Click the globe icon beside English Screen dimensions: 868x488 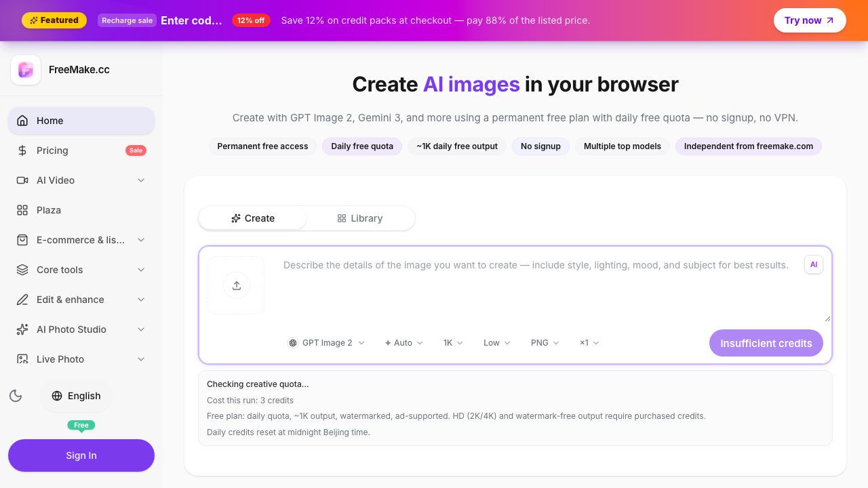pos(57,396)
